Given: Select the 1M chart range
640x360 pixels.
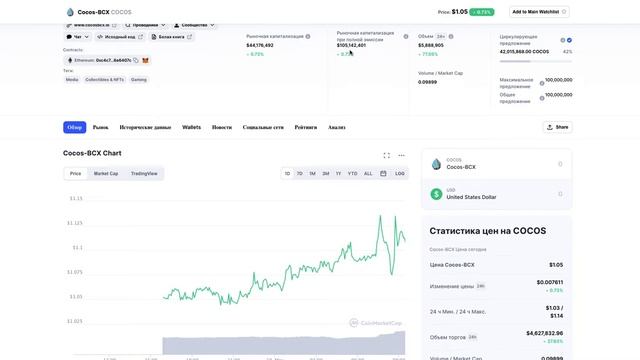Looking at the screenshot, I should click(312, 173).
